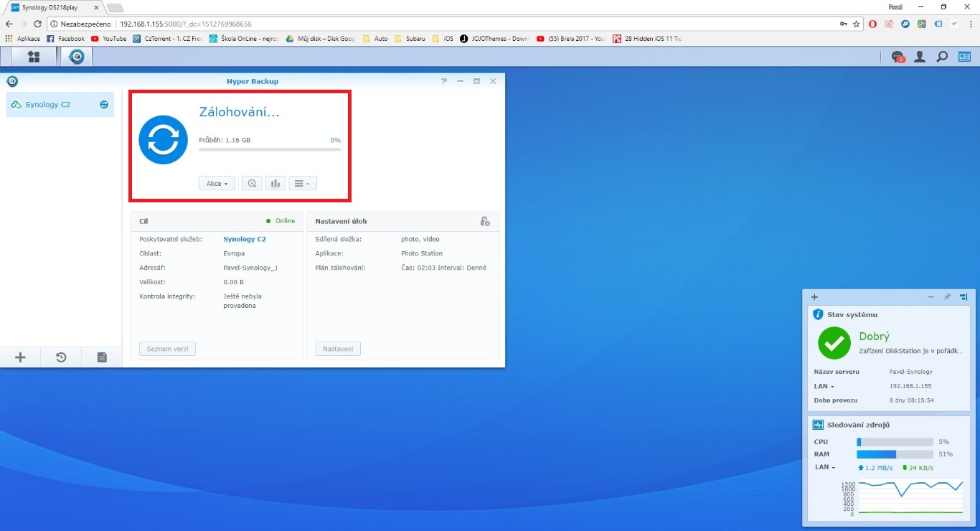Screen dimensions: 980x531
Task: Click the green Online status text
Action: [x=285, y=221]
